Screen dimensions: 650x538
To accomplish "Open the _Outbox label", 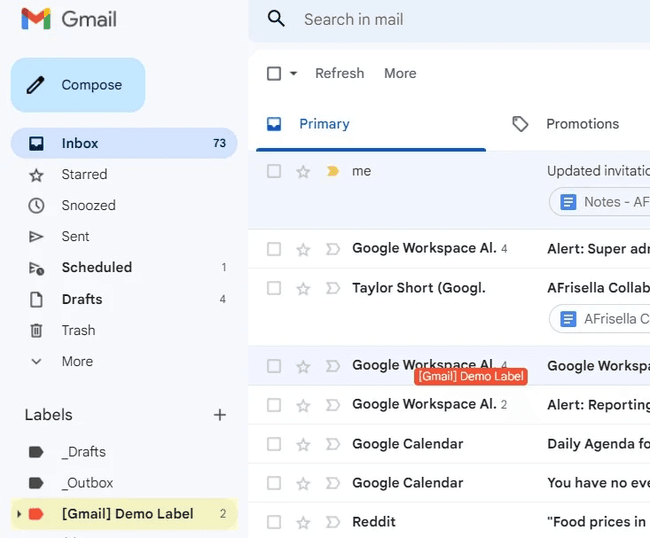I will (124, 483).
